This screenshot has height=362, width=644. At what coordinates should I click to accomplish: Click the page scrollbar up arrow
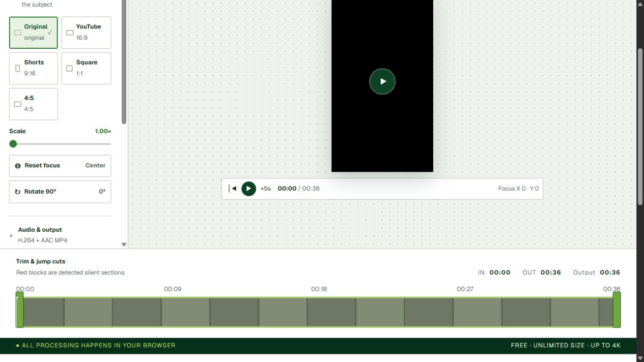640,4
